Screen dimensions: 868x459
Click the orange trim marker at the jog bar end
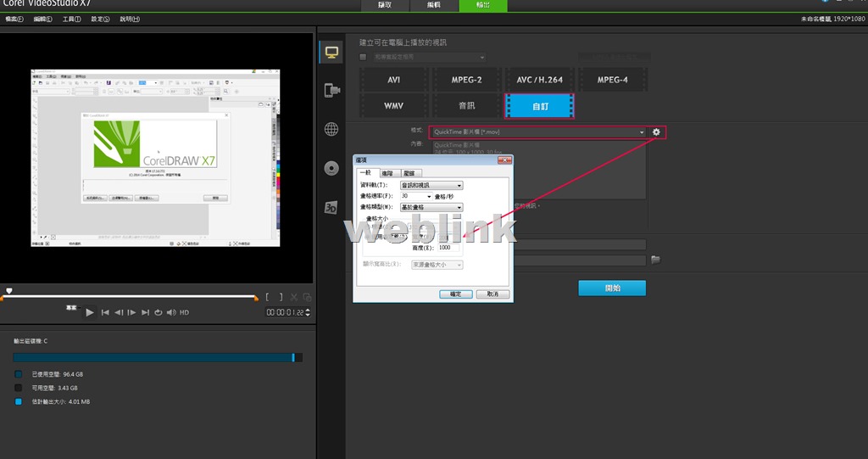click(x=256, y=299)
